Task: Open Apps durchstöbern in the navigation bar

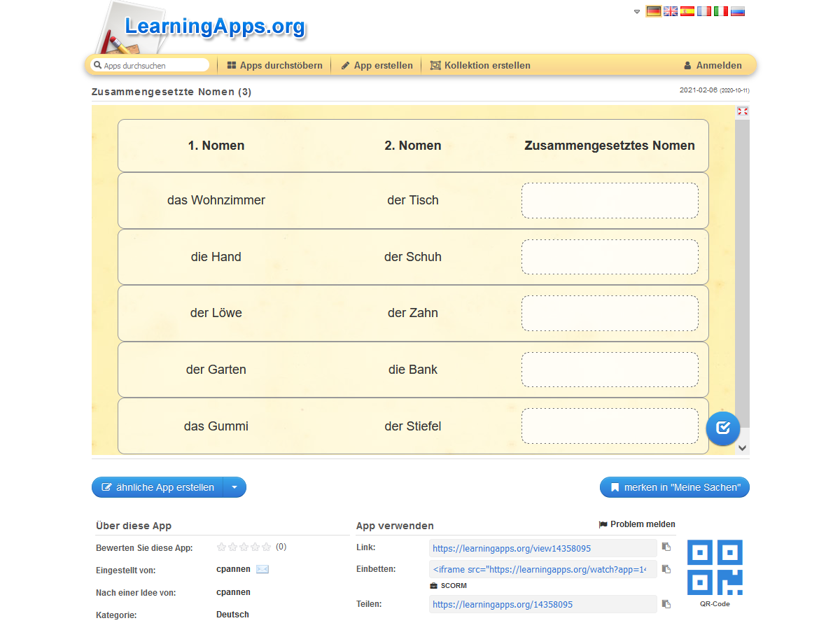Action: coord(274,65)
